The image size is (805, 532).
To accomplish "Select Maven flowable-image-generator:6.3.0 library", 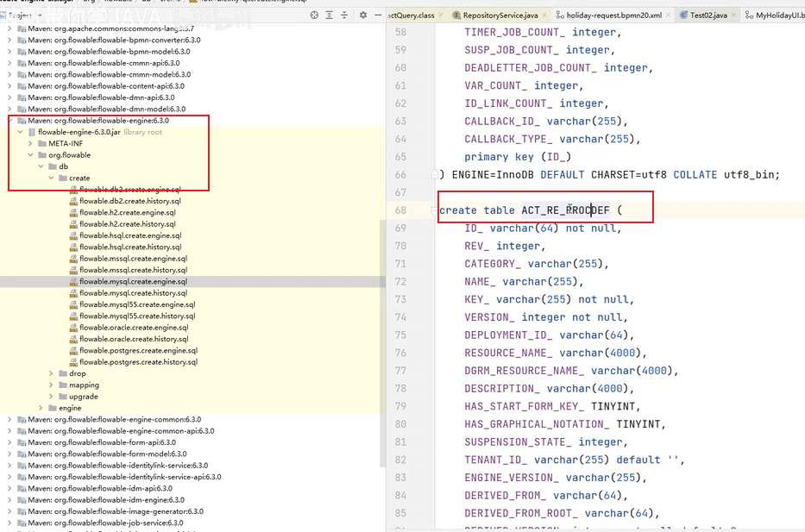I will (110, 511).
